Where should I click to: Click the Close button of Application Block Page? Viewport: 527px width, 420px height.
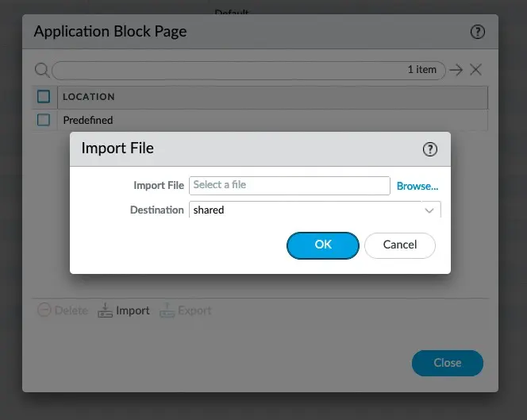(447, 363)
